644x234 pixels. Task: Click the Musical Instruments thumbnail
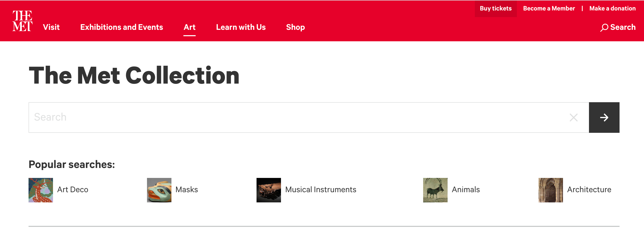point(269,190)
